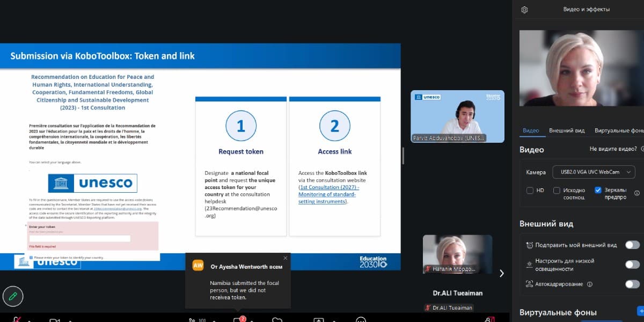Close the Ayesha Wentworth chat notification
This screenshot has height=322, width=644.
(x=285, y=258)
